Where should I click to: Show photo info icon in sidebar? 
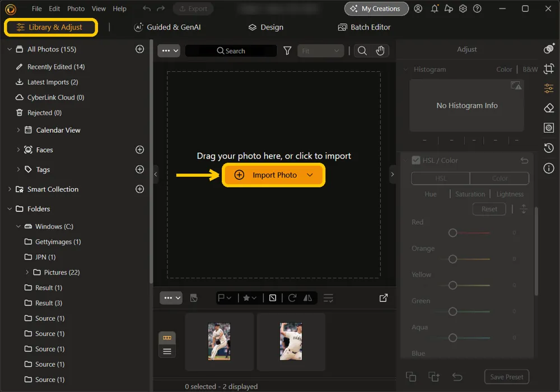click(x=549, y=168)
